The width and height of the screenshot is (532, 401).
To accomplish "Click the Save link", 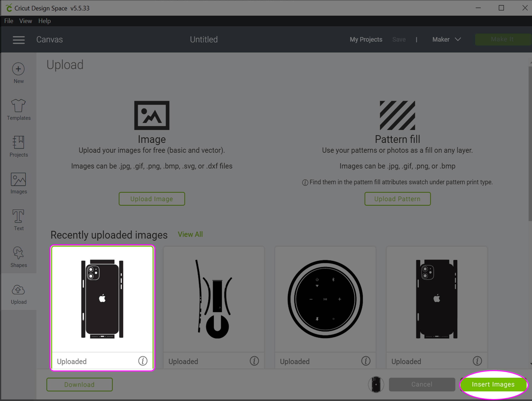I will (399, 40).
